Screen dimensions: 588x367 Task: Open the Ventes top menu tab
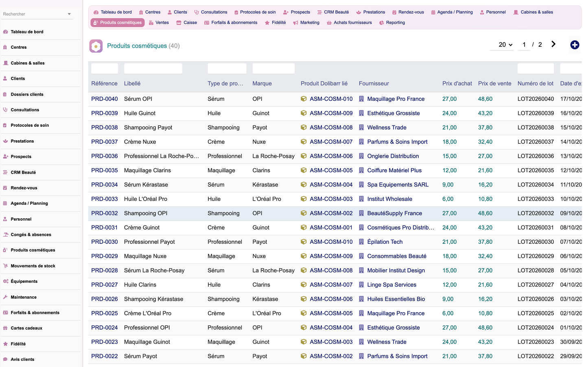point(159,23)
